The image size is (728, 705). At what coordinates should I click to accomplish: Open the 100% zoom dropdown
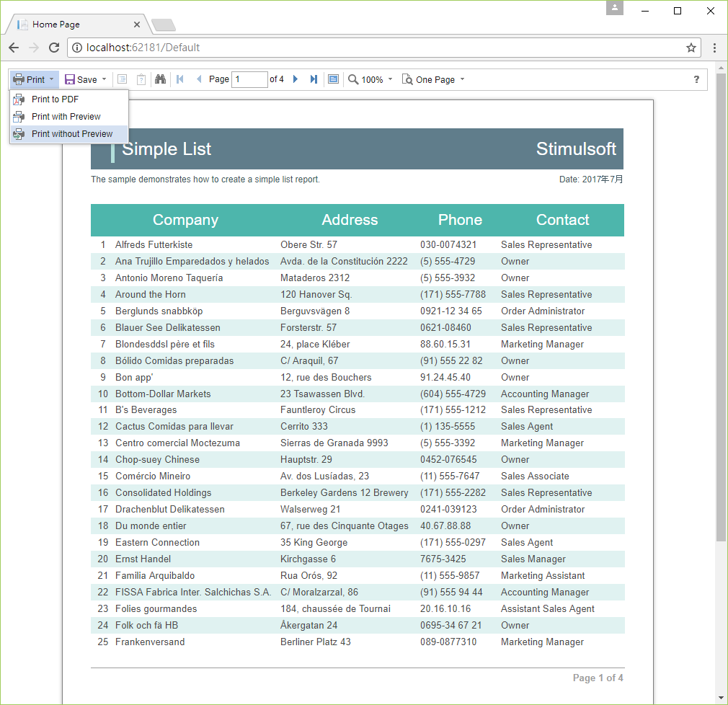(370, 79)
